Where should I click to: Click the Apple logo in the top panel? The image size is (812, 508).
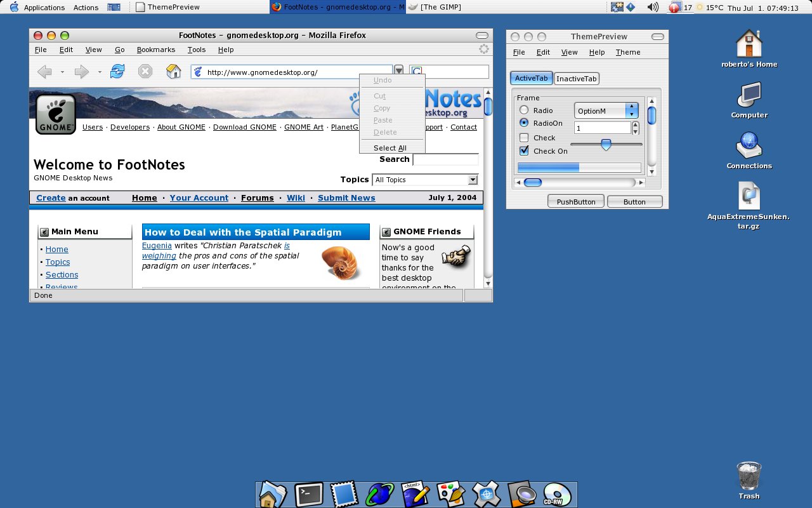(14, 7)
